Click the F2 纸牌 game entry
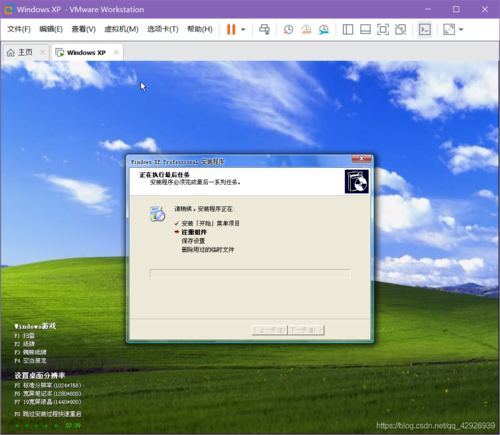This screenshot has height=435, width=500. tap(24, 344)
